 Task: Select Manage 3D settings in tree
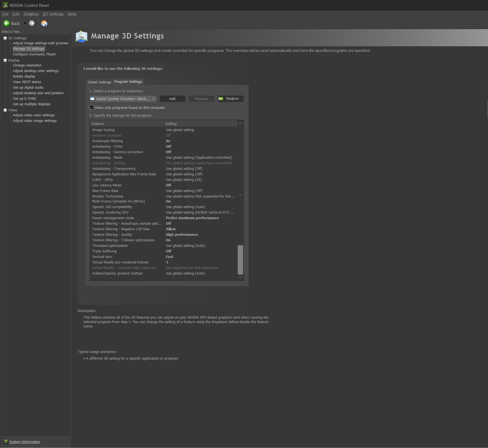(x=29, y=49)
